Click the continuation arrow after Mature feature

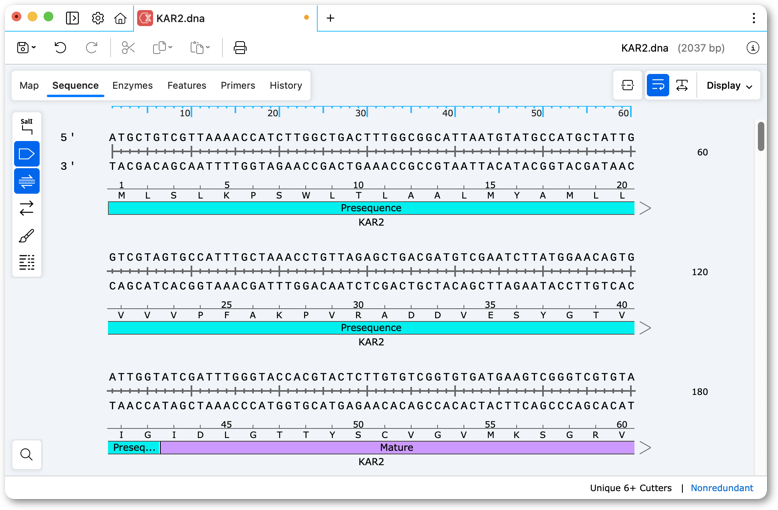[645, 447]
